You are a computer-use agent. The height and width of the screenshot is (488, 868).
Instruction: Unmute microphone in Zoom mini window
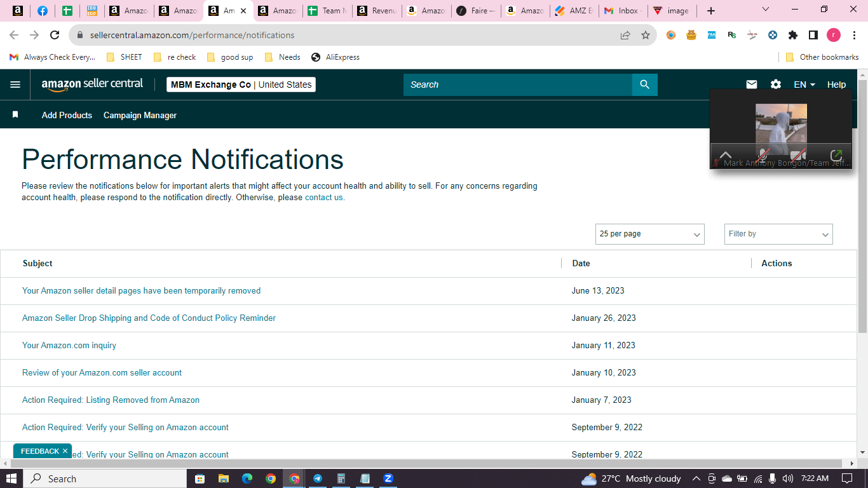764,156
